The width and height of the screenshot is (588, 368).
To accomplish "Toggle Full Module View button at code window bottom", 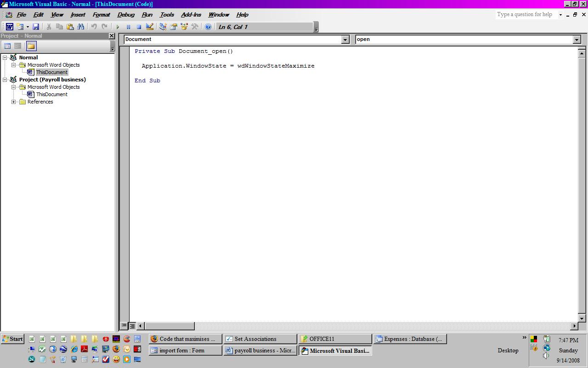I will [x=132, y=326].
